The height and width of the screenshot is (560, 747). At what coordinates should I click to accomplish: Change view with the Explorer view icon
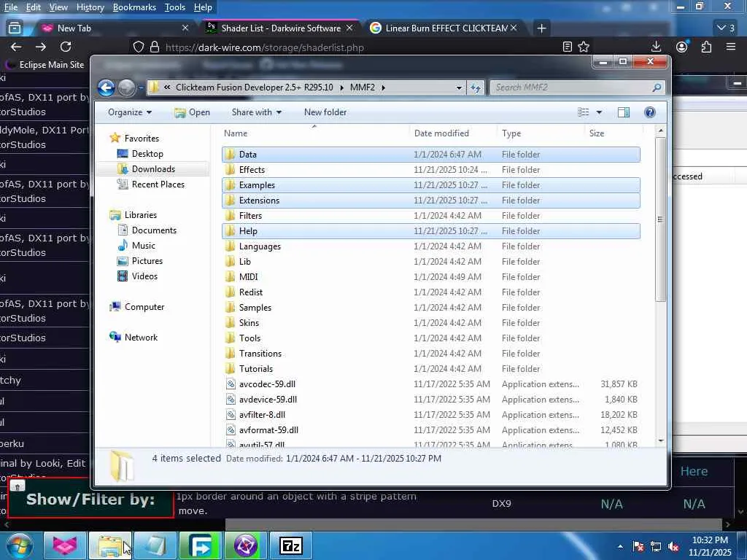(x=583, y=112)
